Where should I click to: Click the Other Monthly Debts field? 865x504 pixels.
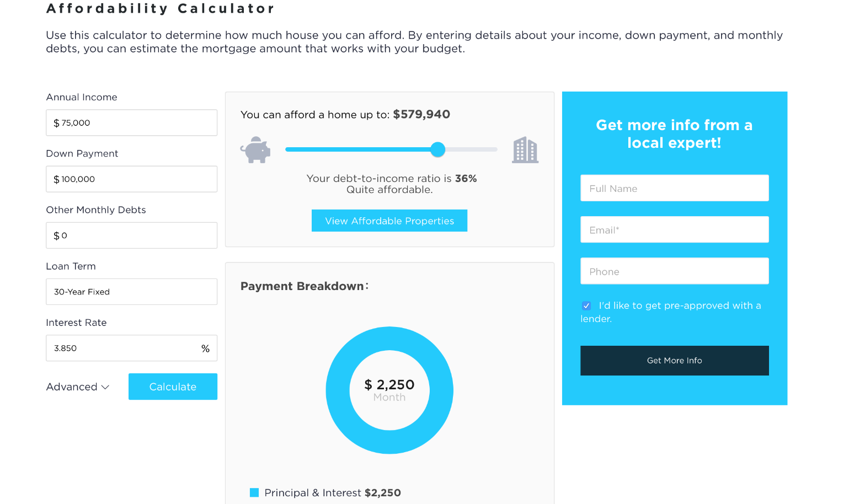131,235
